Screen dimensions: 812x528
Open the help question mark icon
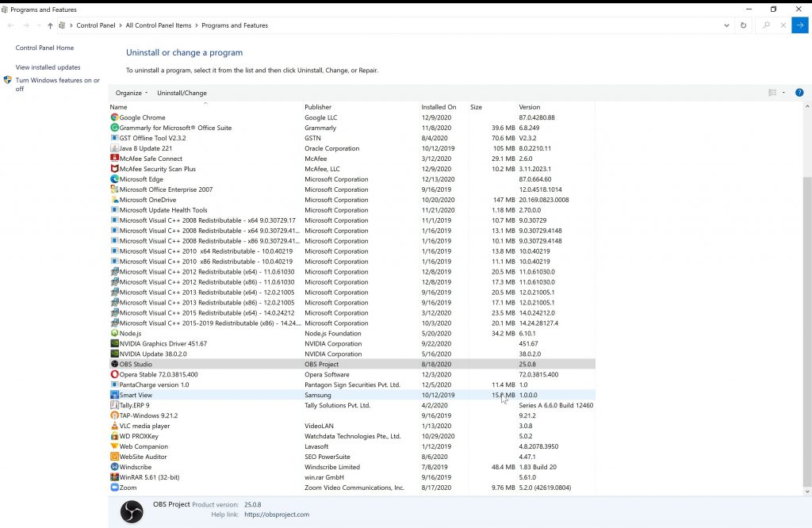click(799, 93)
